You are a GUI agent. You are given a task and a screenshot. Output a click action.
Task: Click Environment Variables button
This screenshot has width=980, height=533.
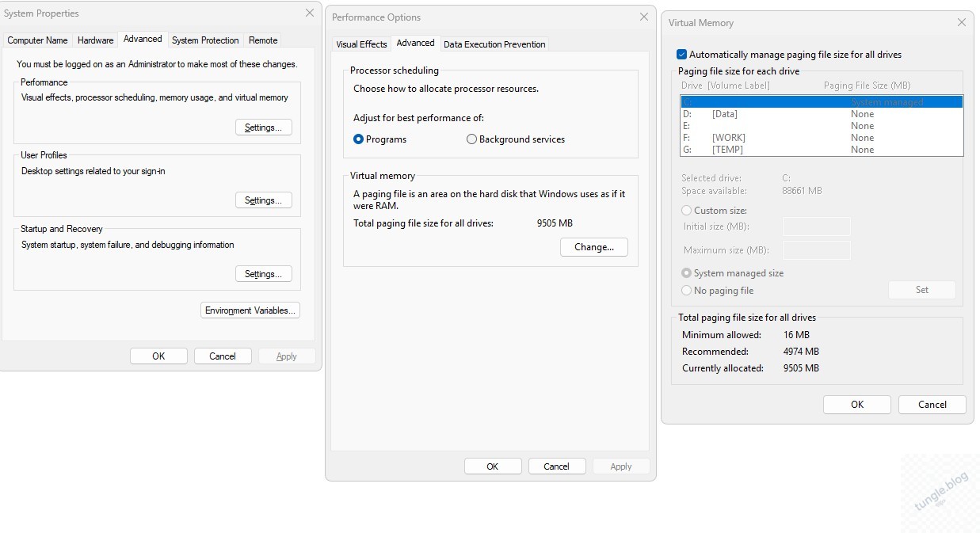250,310
